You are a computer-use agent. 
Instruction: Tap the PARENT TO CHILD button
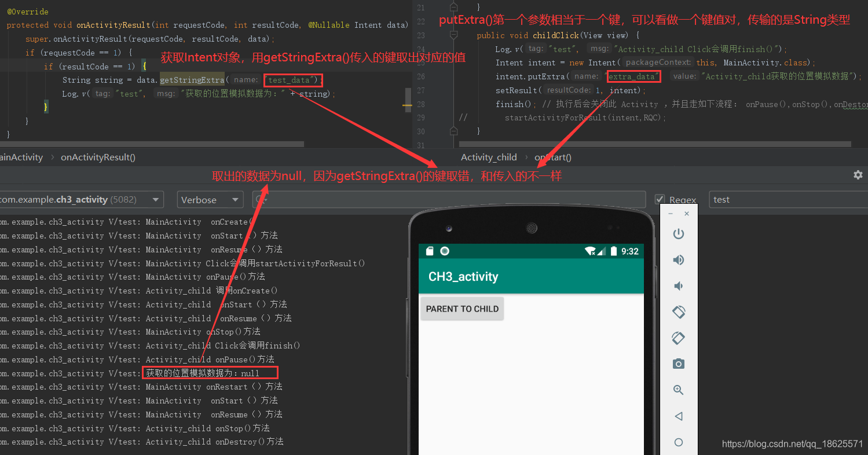(x=462, y=309)
